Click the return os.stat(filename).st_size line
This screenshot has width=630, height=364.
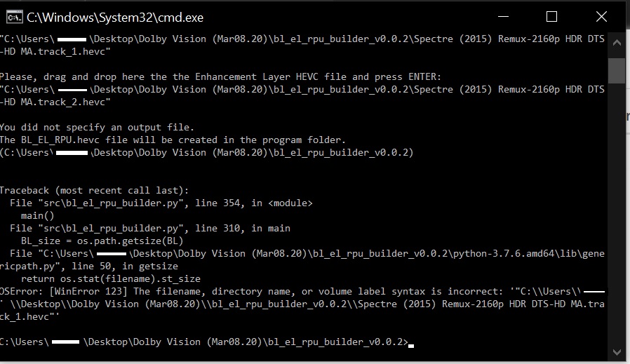tap(110, 279)
